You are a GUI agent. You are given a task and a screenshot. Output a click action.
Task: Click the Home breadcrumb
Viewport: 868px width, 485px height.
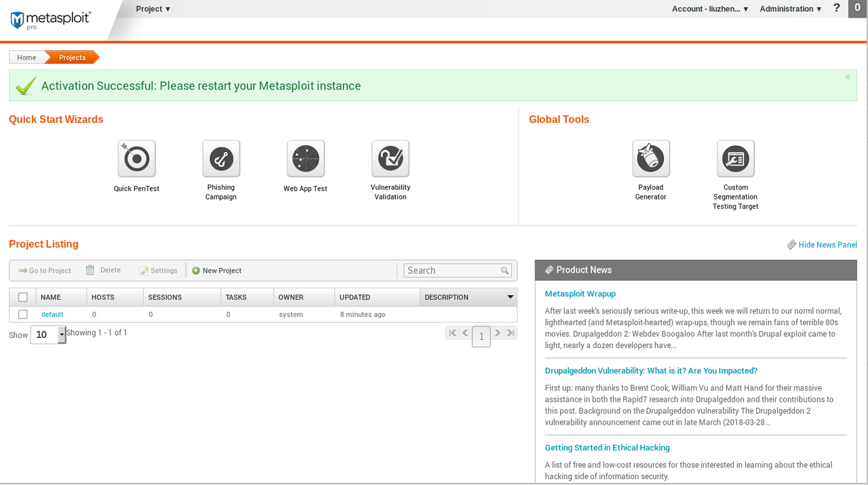(26, 58)
